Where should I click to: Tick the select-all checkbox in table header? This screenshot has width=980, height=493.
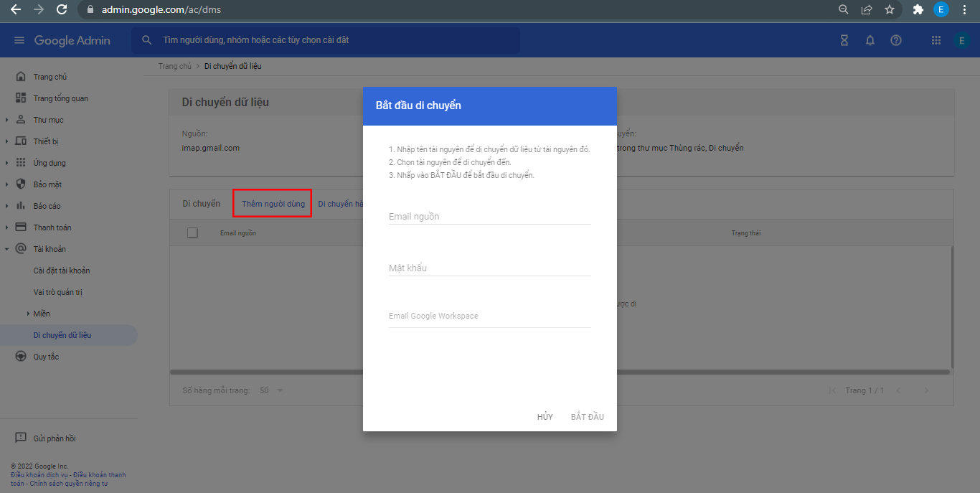192,233
